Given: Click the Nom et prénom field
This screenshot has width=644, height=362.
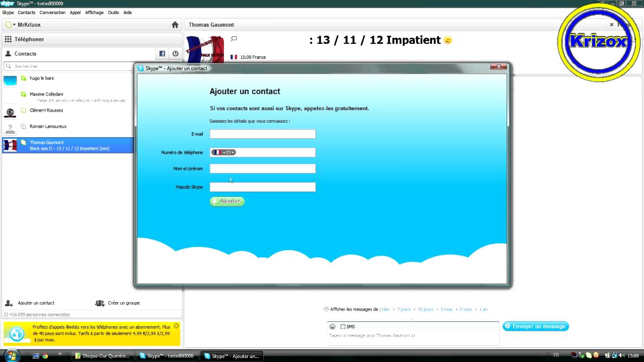Looking at the screenshot, I should click(263, 168).
